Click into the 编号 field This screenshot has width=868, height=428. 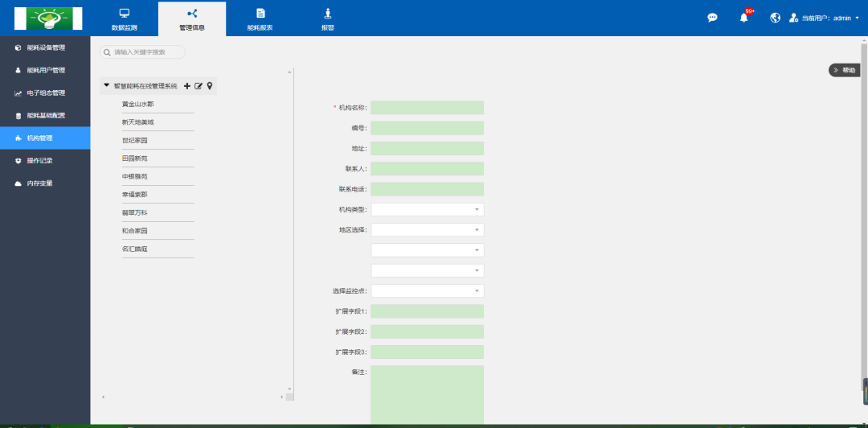(428, 128)
